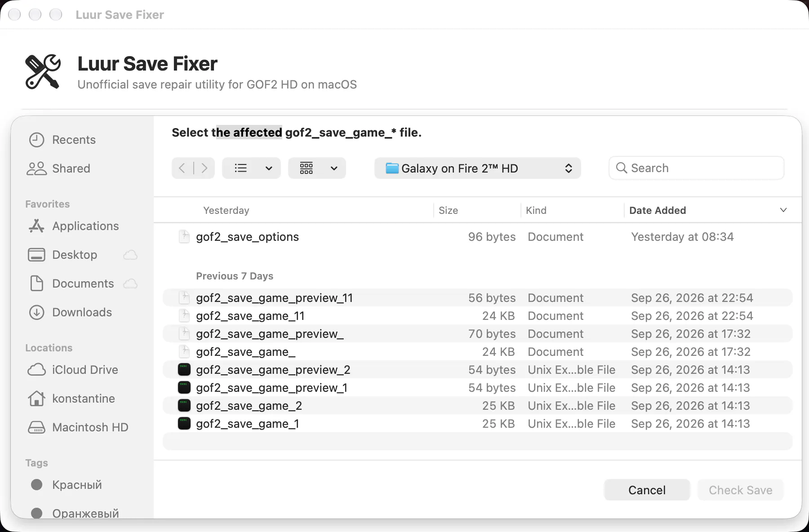Click the Downloads arrow icon

pos(36,312)
